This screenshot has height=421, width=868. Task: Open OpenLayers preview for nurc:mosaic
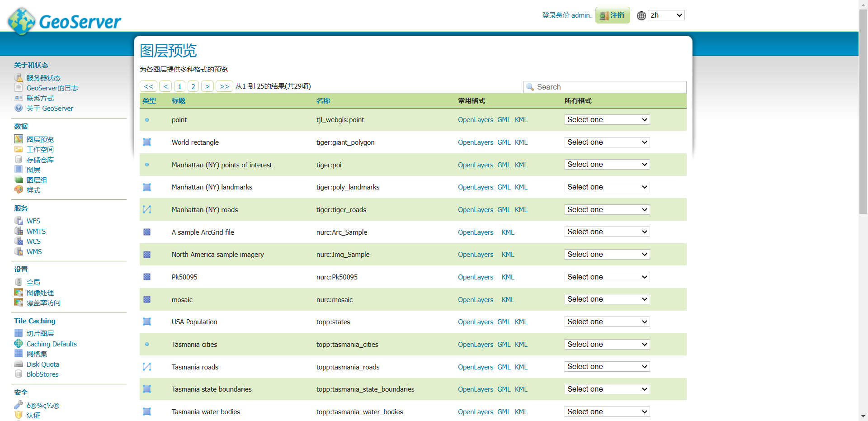(476, 299)
